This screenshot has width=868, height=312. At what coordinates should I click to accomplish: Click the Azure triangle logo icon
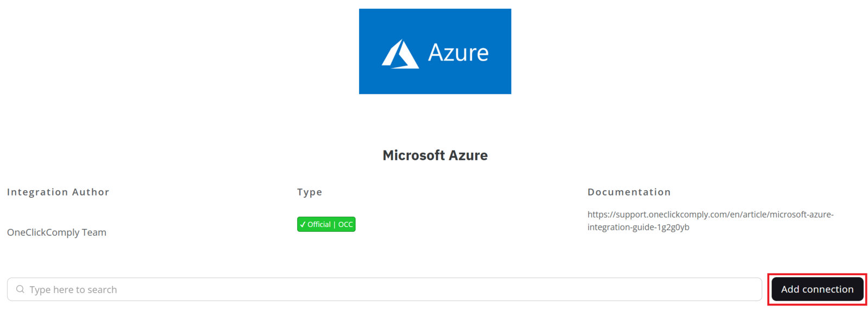click(x=400, y=54)
